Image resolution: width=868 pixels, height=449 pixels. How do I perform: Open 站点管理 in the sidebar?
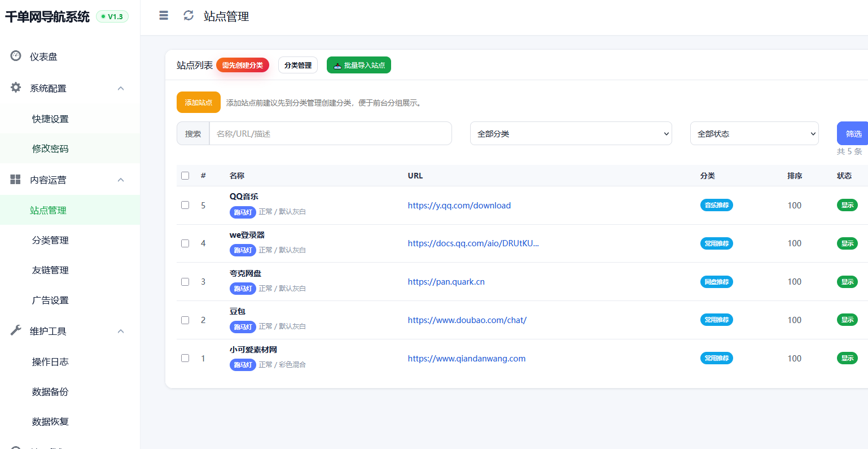(70, 210)
